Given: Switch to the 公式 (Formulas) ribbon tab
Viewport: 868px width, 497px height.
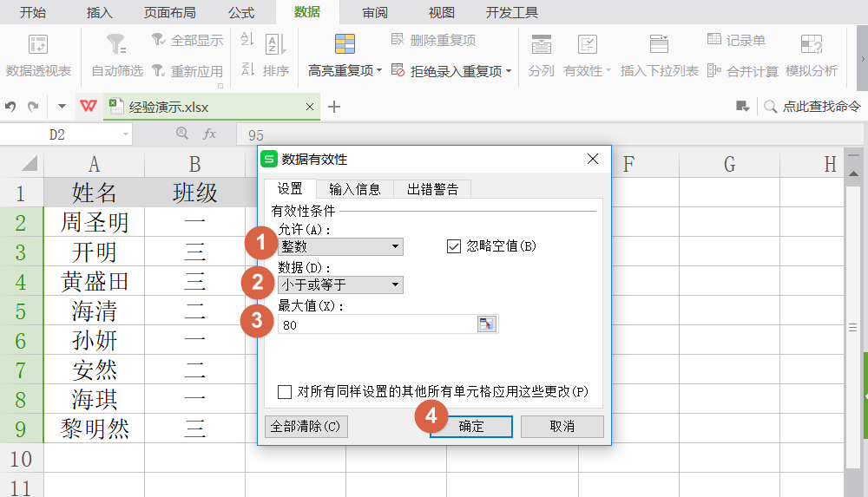Looking at the screenshot, I should click(x=241, y=12).
